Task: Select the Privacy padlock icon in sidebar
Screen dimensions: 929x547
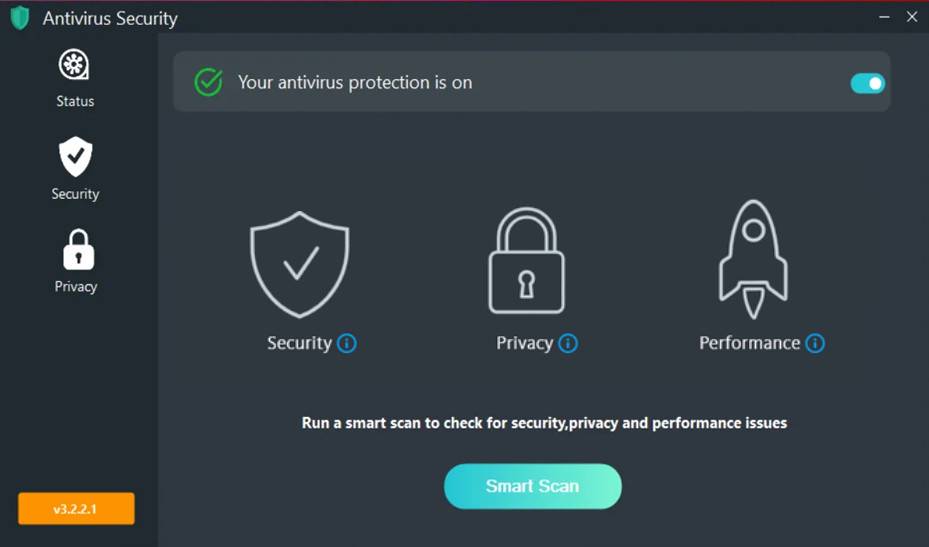Action: tap(77, 250)
